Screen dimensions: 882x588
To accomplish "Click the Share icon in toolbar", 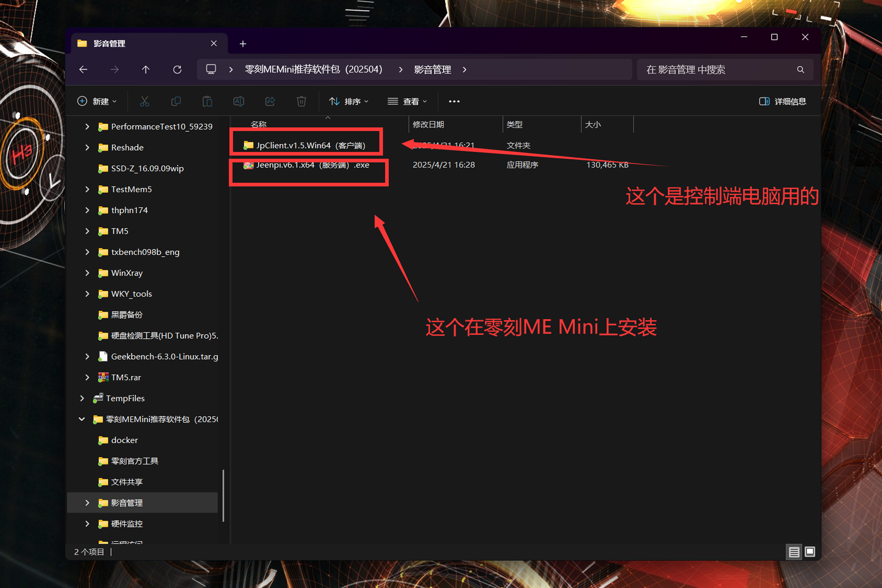I will pos(270,101).
